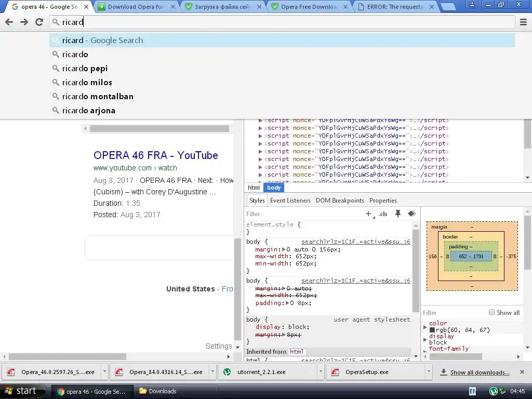Image resolution: width=532 pixels, height=399 pixels.
Task: Switch to the 'Загрузка файла' tab
Action: point(222,7)
